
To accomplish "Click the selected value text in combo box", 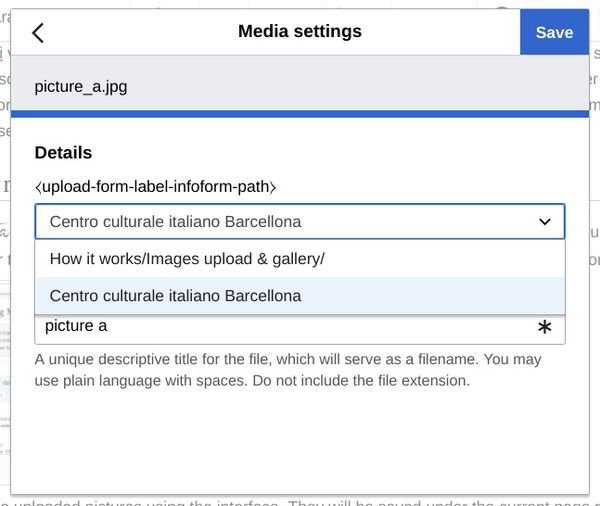I will (175, 222).
